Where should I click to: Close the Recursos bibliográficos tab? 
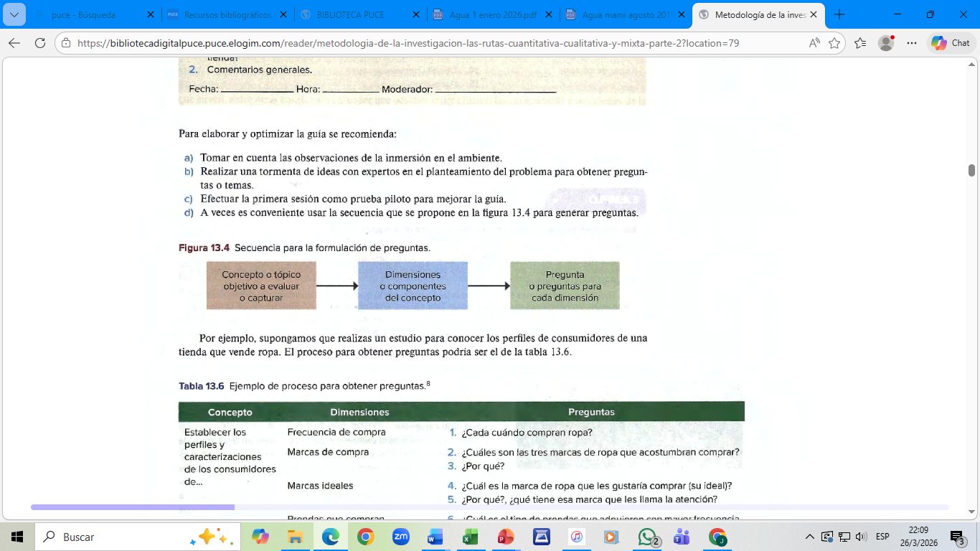coord(282,14)
